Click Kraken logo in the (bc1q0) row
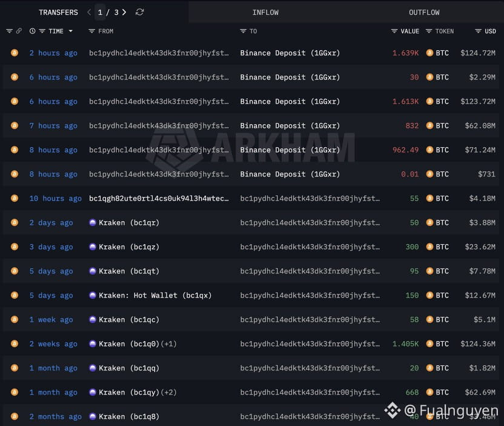Viewport: 504px width, 426px height. click(x=93, y=344)
